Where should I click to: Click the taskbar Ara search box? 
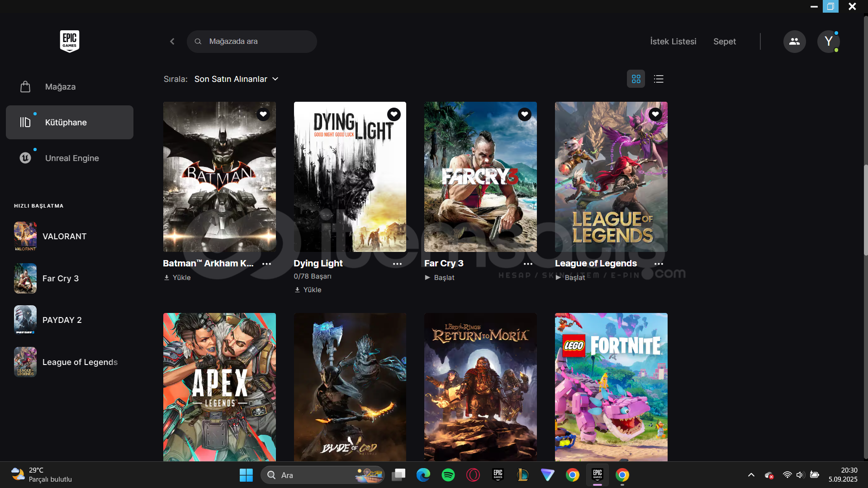[323, 475]
